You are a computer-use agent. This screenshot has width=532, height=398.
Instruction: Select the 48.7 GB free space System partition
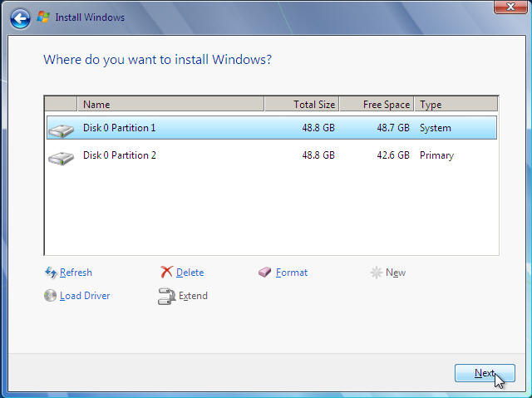click(249, 128)
